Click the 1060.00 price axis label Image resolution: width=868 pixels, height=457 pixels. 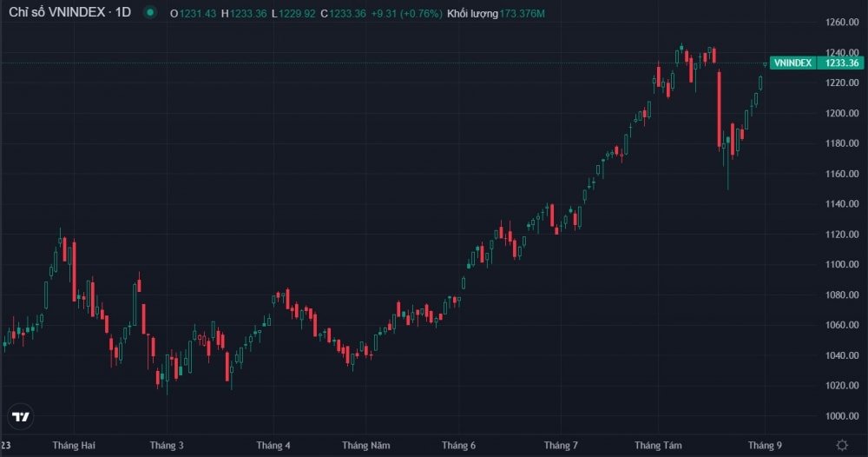(x=842, y=325)
